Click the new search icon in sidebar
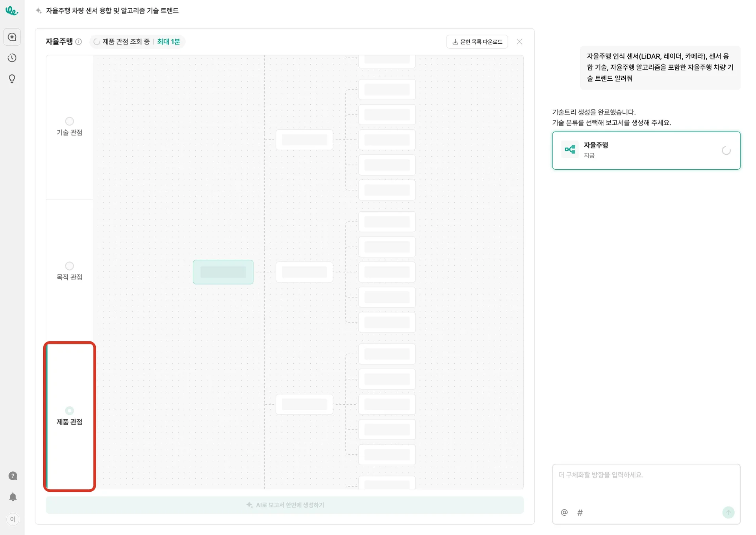 (12, 37)
